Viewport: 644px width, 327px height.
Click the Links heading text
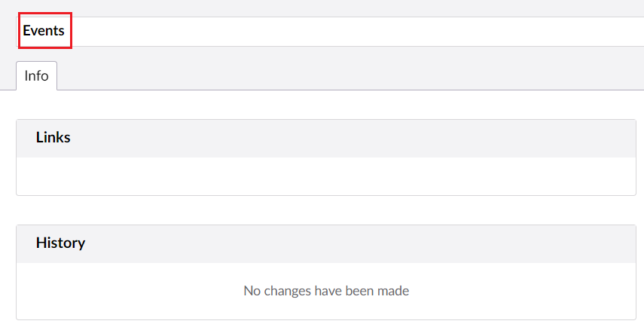click(x=53, y=138)
